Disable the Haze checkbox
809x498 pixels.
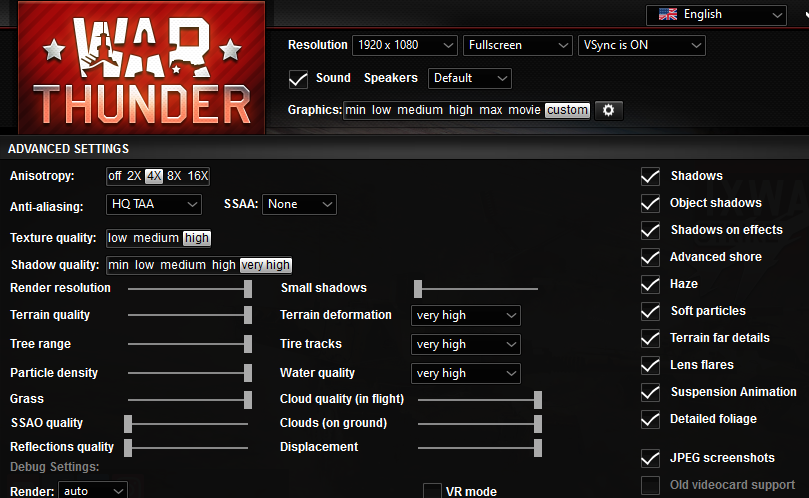pyautogui.click(x=650, y=284)
